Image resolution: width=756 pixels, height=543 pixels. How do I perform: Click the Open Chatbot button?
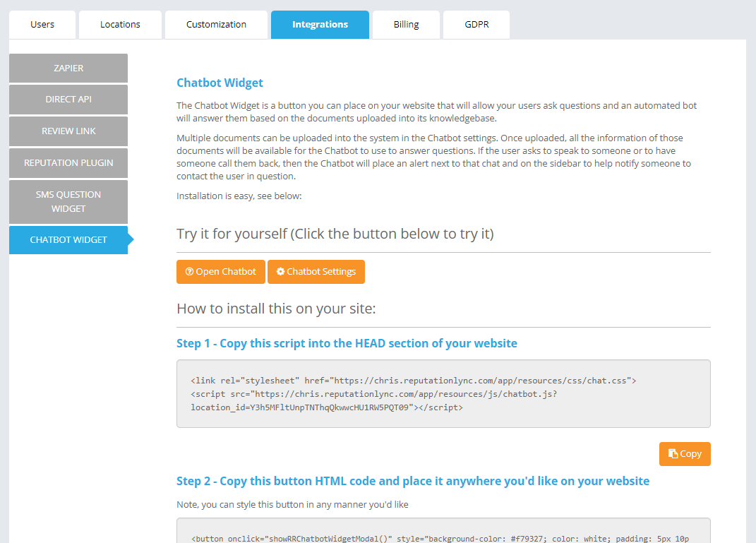220,271
